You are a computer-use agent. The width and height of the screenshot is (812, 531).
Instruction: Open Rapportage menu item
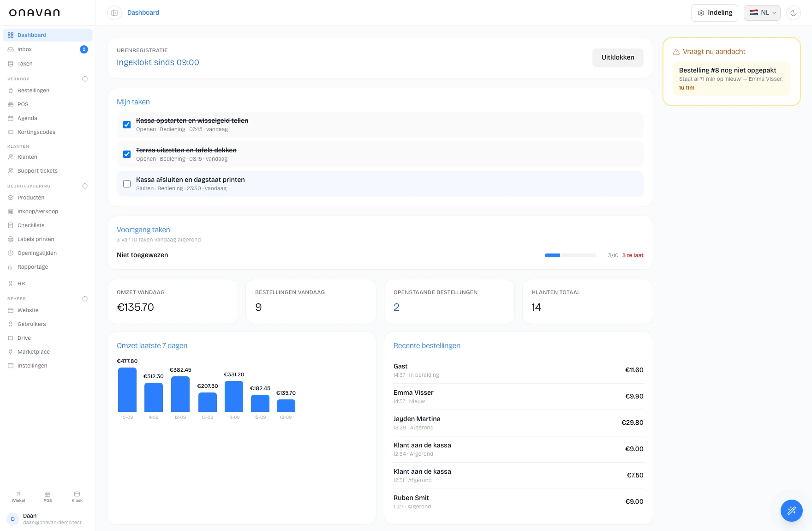(48, 267)
